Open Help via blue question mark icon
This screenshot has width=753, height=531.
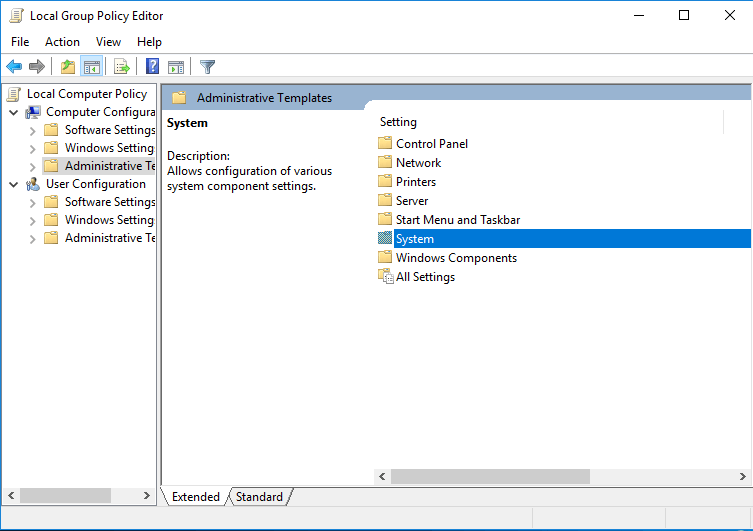click(x=152, y=66)
